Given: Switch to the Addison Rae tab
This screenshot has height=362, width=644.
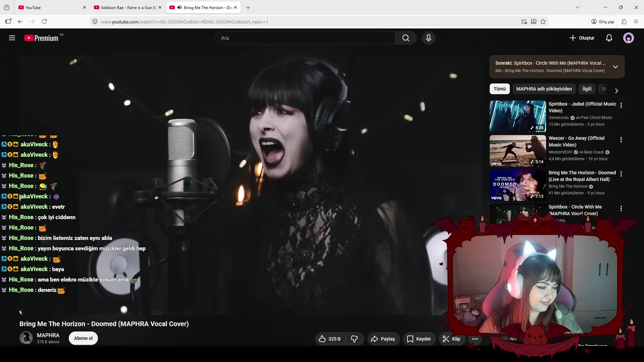Looking at the screenshot, I should 127,8.
